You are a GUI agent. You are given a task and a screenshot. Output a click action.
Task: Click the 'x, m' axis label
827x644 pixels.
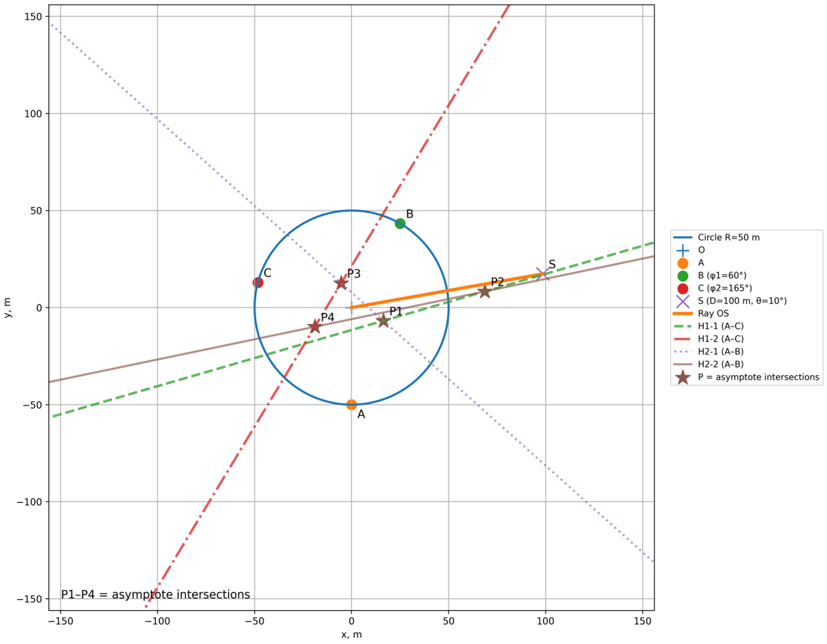click(x=351, y=635)
